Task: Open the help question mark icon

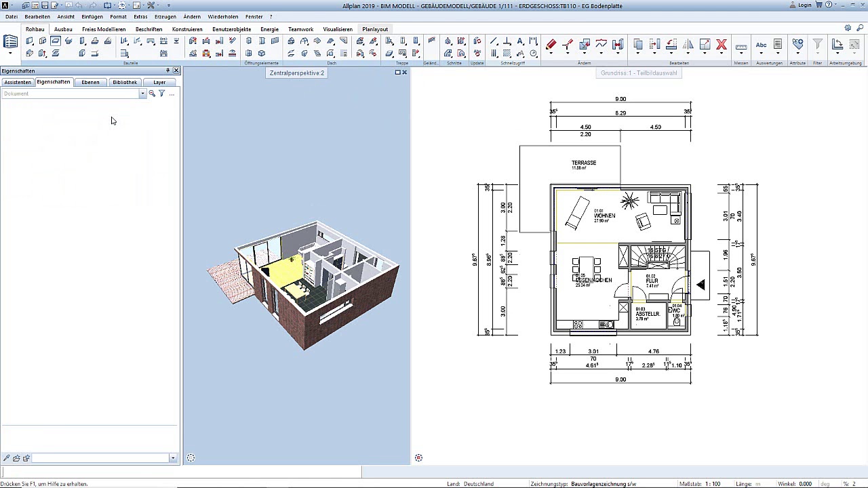Action: (829, 5)
